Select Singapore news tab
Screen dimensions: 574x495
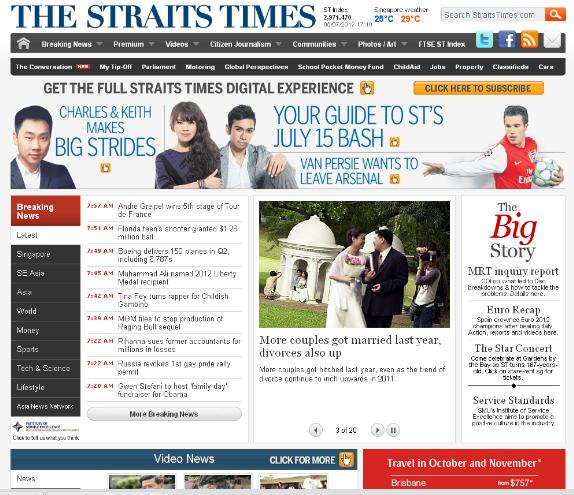point(45,254)
